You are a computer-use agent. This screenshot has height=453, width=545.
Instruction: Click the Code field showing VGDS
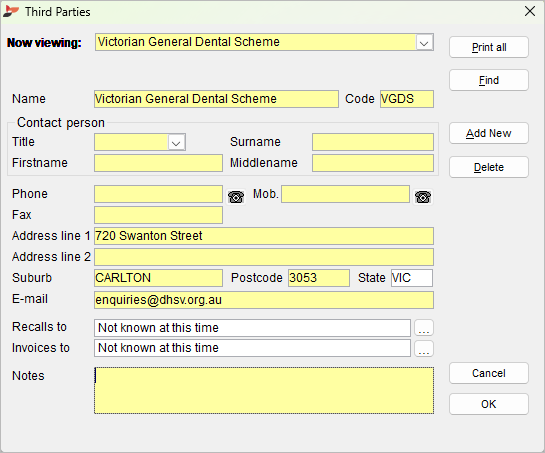click(x=407, y=99)
